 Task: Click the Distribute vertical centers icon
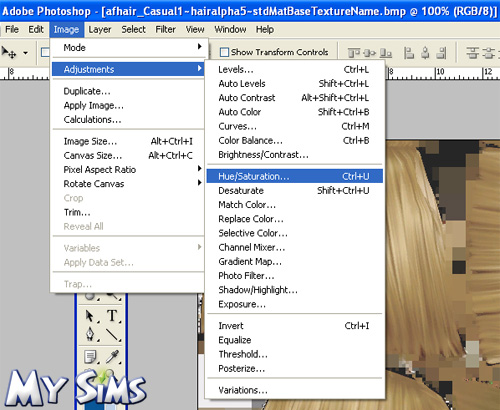pyautogui.click(x=489, y=53)
